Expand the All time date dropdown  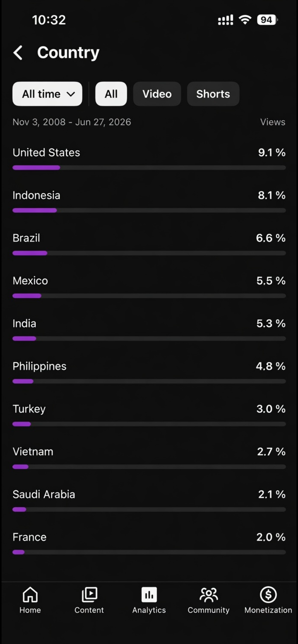click(47, 94)
